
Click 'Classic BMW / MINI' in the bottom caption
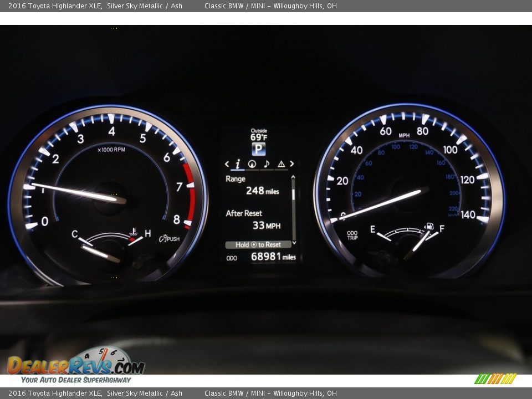234,393
